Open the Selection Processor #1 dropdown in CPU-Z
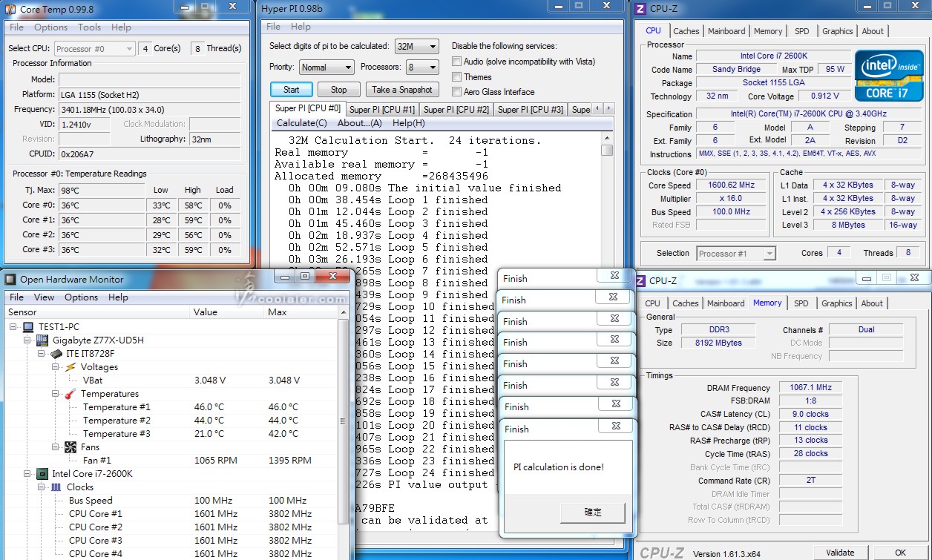This screenshot has height=560, width=932. click(736, 253)
